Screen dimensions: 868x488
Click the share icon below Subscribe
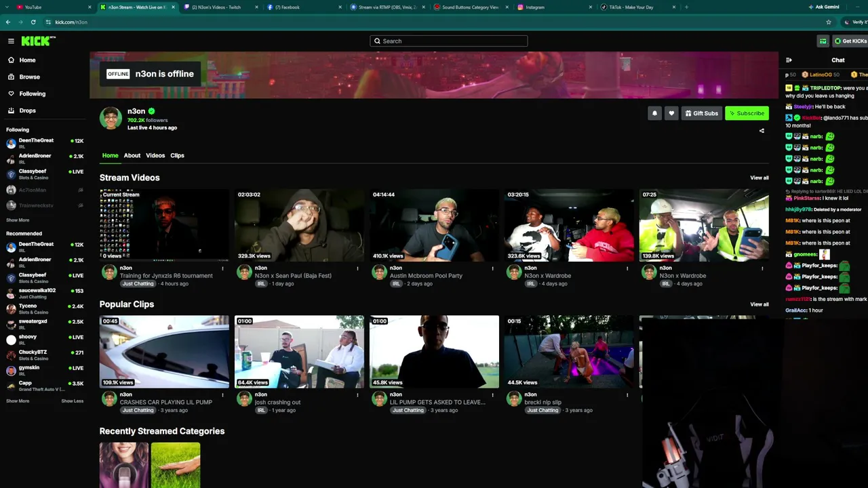(762, 131)
